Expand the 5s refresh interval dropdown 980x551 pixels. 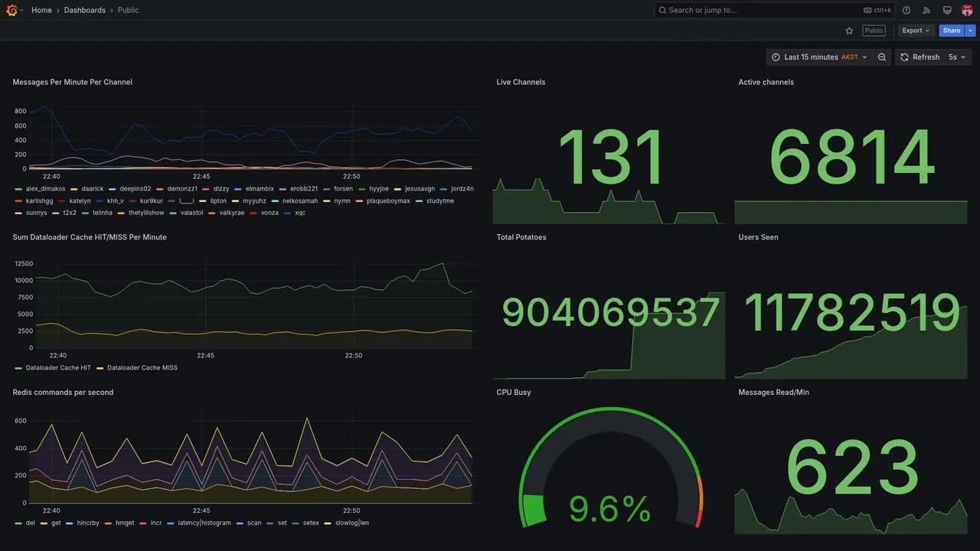pos(958,57)
